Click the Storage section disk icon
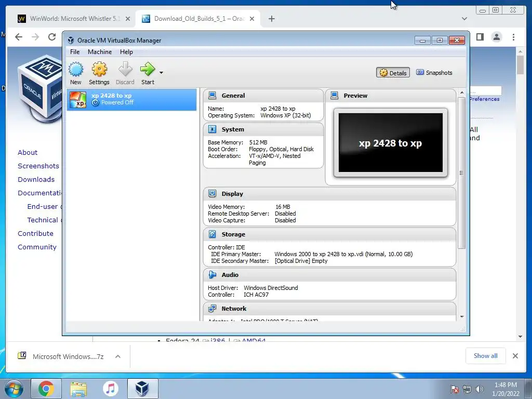The width and height of the screenshot is (532, 399). pyautogui.click(x=212, y=234)
